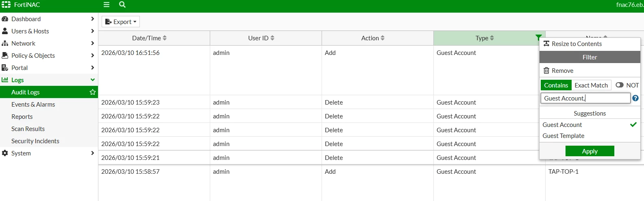This screenshot has width=644, height=201.
Task: Click the filter text input field
Action: point(585,98)
